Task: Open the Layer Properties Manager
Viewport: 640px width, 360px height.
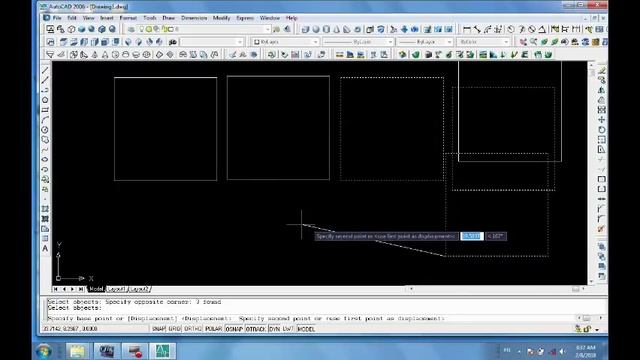Action: 131,29
